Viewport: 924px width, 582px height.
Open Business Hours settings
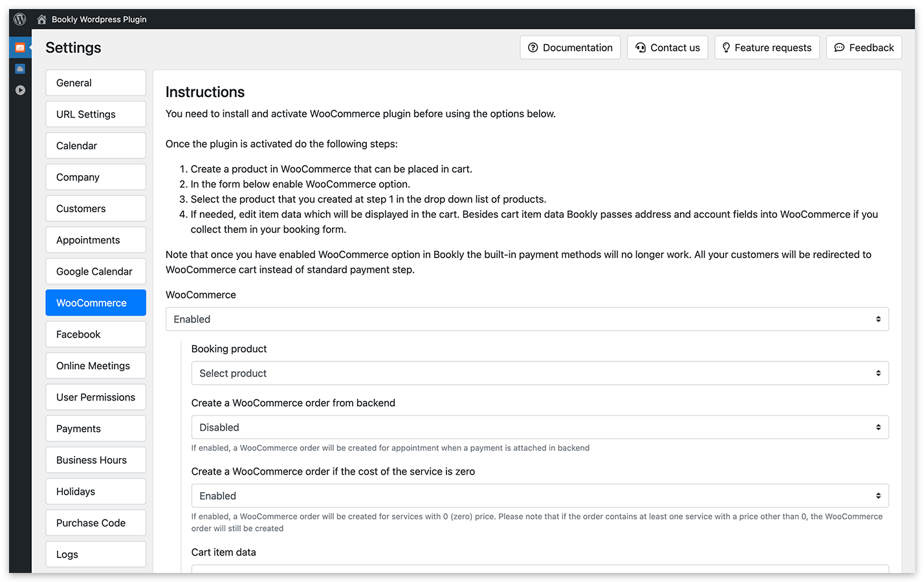96,460
